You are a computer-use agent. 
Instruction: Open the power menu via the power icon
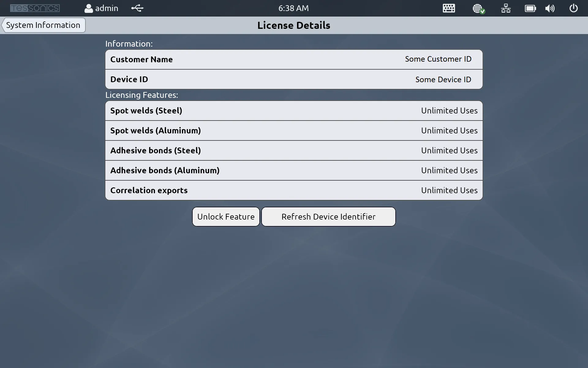point(573,8)
